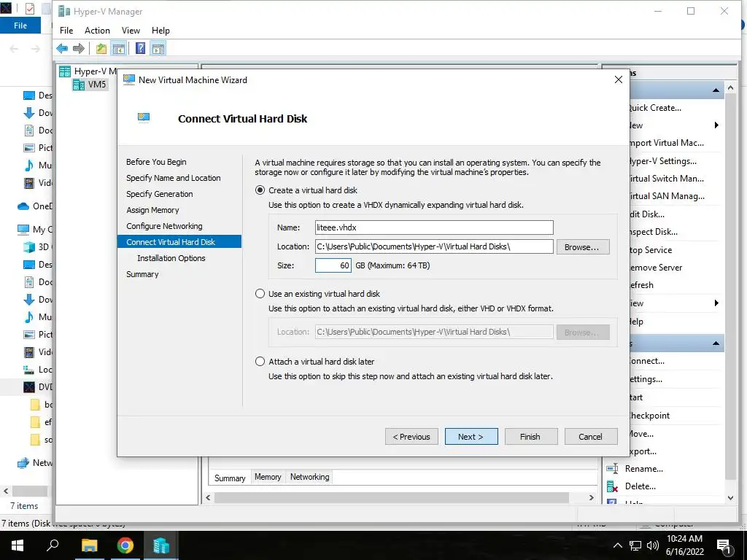This screenshot has width=747, height=560.
Task: Expand the View submenu arrow in Actions
Action: 716,303
